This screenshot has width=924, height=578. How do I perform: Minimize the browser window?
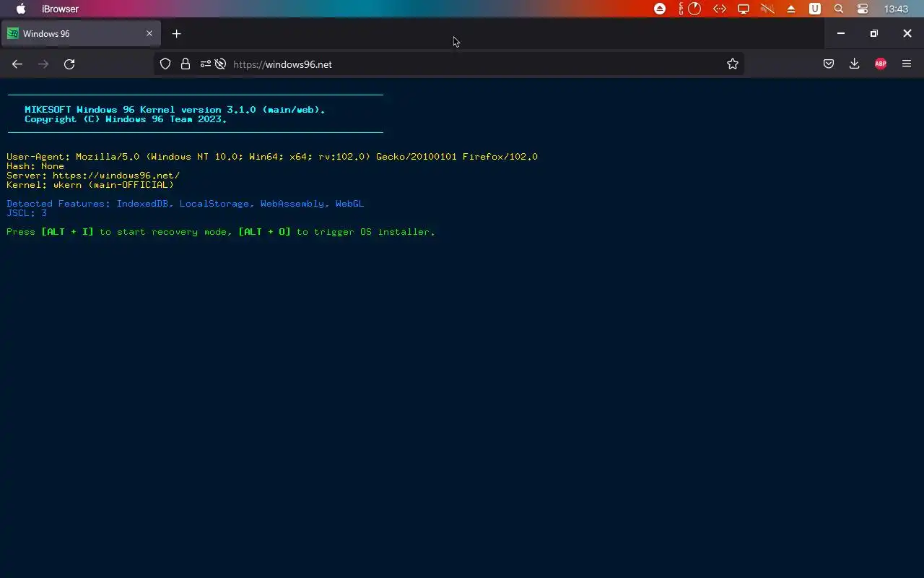[841, 33]
